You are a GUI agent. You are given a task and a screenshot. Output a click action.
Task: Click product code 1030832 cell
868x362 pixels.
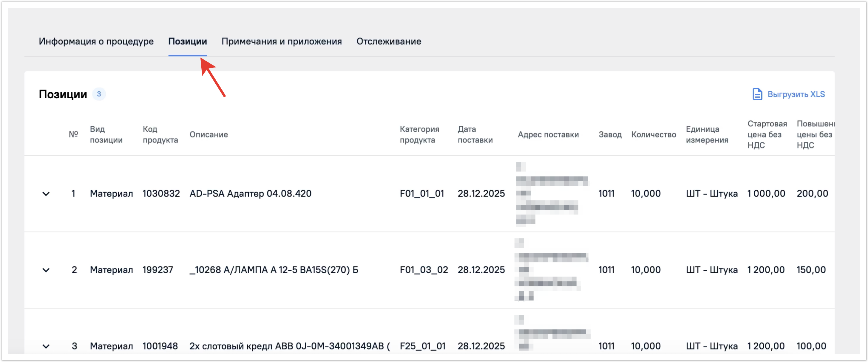[x=161, y=193]
